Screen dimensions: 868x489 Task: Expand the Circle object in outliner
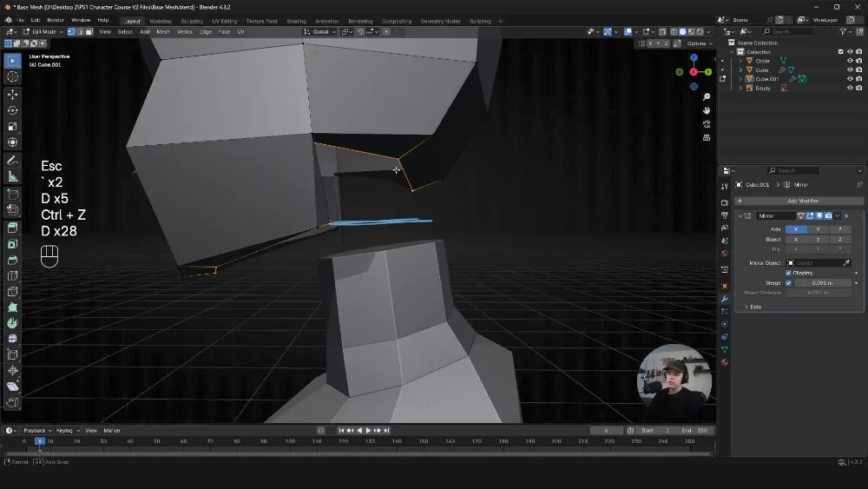(740, 61)
